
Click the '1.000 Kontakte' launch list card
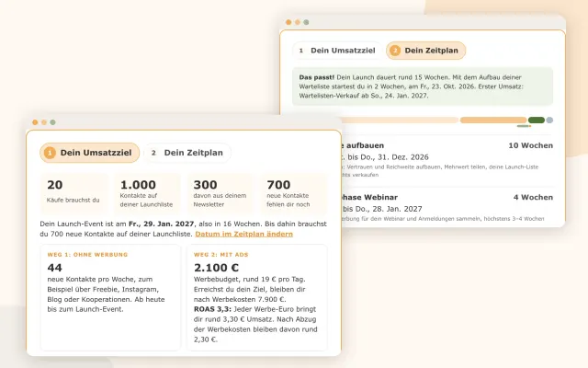[x=147, y=193]
